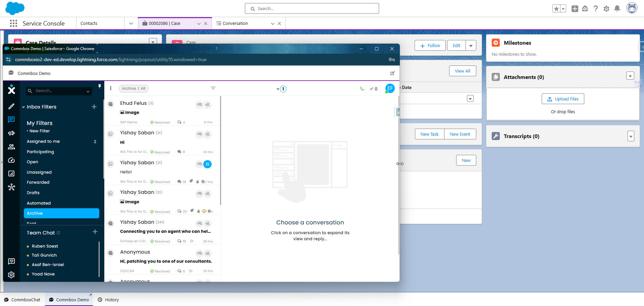Viewport: 644px width, 306px height.
Task: Click the EI assignee avatar on Yishay Saban Hello!
Action: (208, 164)
